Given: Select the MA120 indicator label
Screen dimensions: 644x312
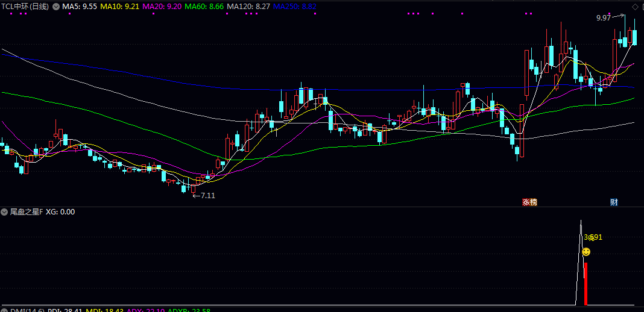Looking at the screenshot, I should (248, 7).
